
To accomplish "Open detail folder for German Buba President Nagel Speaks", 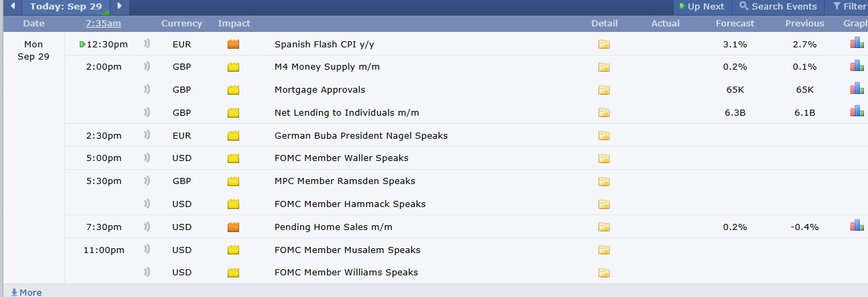I will tap(604, 136).
